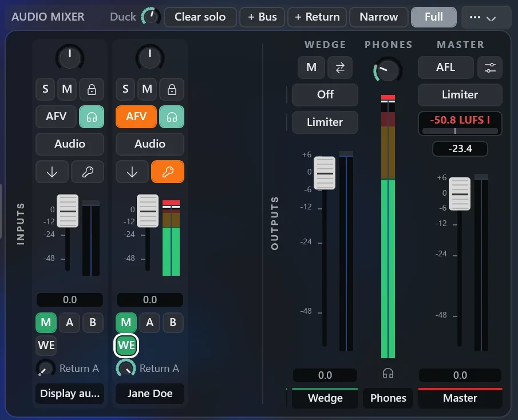Adjust the Duck knob
518x420 pixels.
(x=151, y=17)
